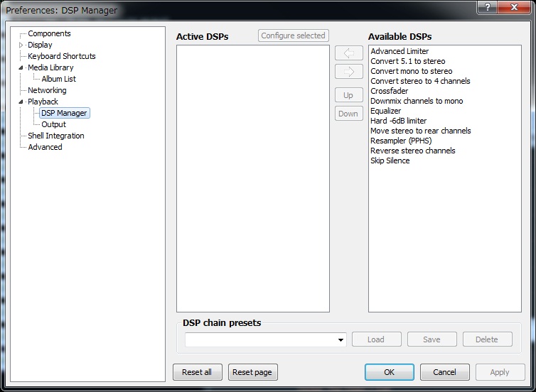Select Downmix channels to mono
The image size is (536, 392).
click(417, 101)
